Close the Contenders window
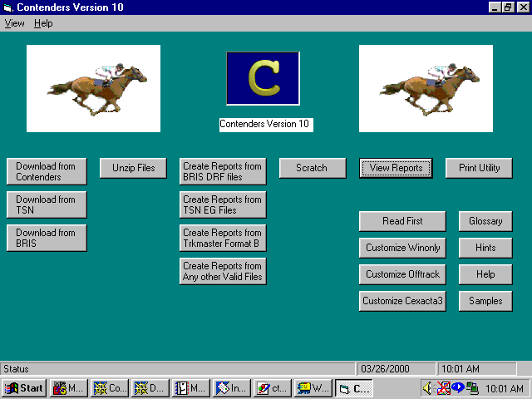532x399 pixels. (523, 7)
